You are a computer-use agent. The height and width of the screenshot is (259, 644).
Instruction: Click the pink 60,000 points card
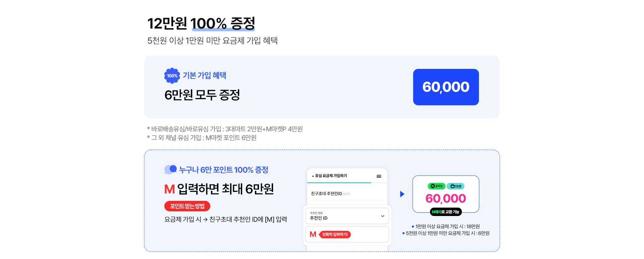446,194
